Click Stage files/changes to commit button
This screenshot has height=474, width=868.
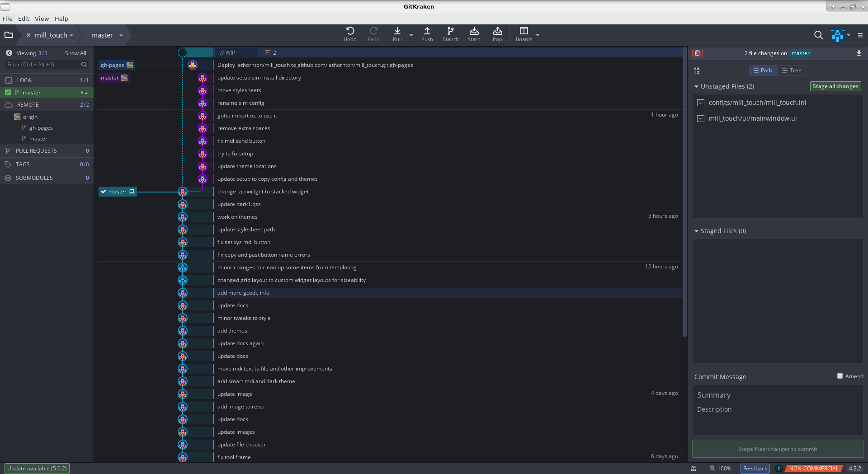pos(778,449)
